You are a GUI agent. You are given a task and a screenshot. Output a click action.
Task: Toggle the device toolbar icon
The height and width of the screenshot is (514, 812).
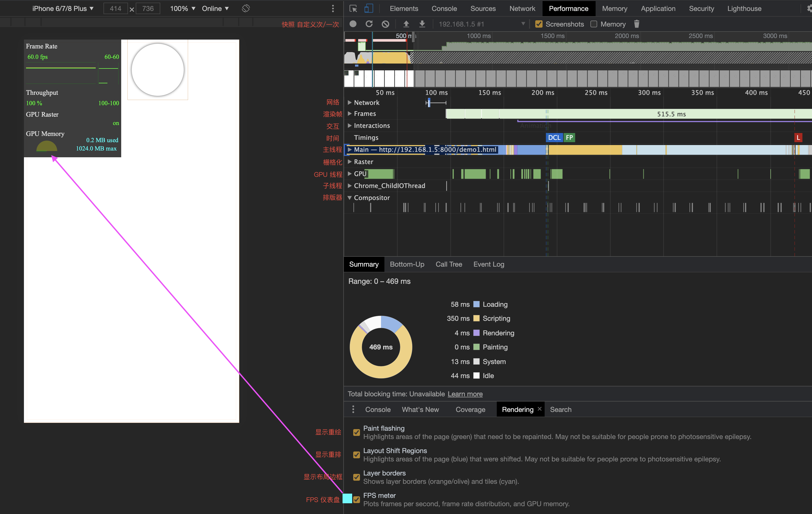pos(369,8)
